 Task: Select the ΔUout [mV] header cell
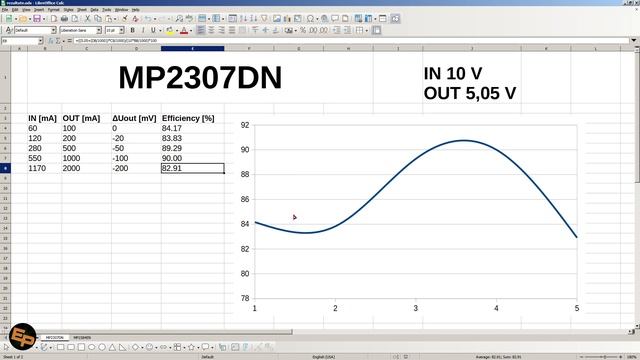pyautogui.click(x=136, y=118)
